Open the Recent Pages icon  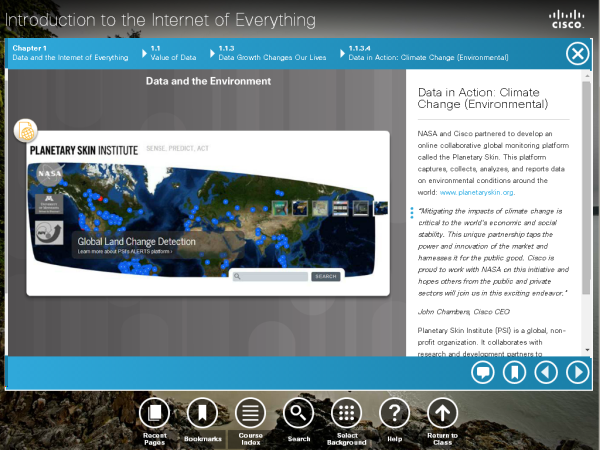point(155,412)
